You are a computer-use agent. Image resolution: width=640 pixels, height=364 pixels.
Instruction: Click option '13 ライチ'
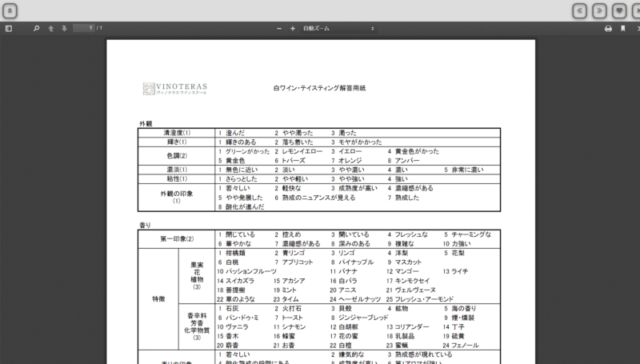coord(455,271)
